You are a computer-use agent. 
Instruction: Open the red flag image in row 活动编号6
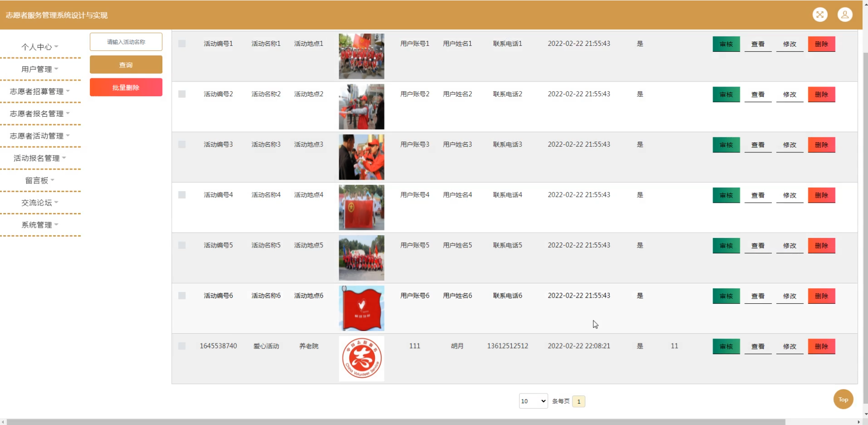tap(361, 308)
